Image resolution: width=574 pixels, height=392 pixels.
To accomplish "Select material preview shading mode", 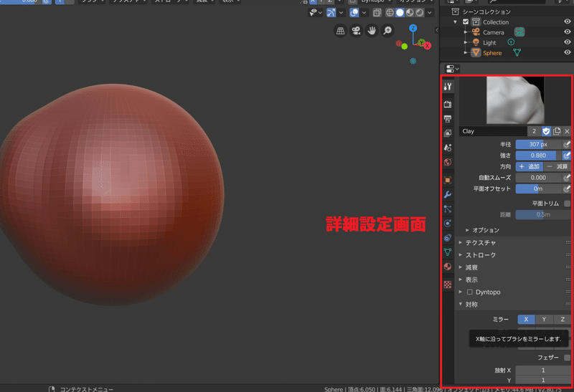I will [410, 13].
